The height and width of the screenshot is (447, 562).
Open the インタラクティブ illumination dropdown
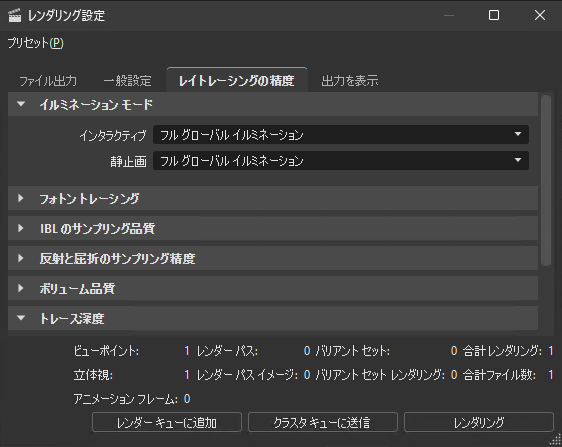[341, 135]
